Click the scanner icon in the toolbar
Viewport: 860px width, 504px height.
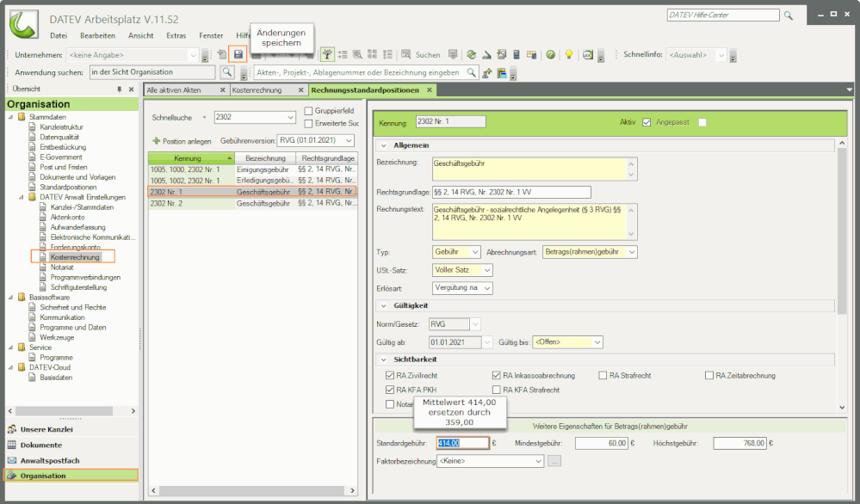click(486, 54)
